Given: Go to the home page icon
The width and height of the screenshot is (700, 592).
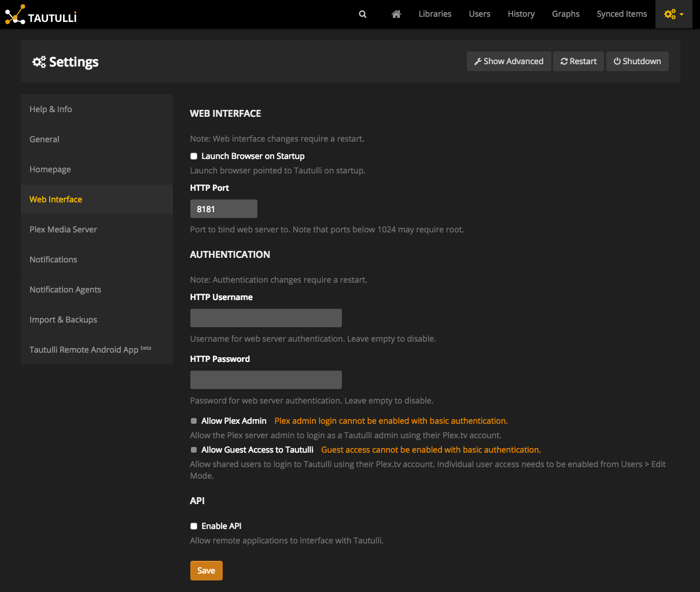Looking at the screenshot, I should tap(396, 14).
